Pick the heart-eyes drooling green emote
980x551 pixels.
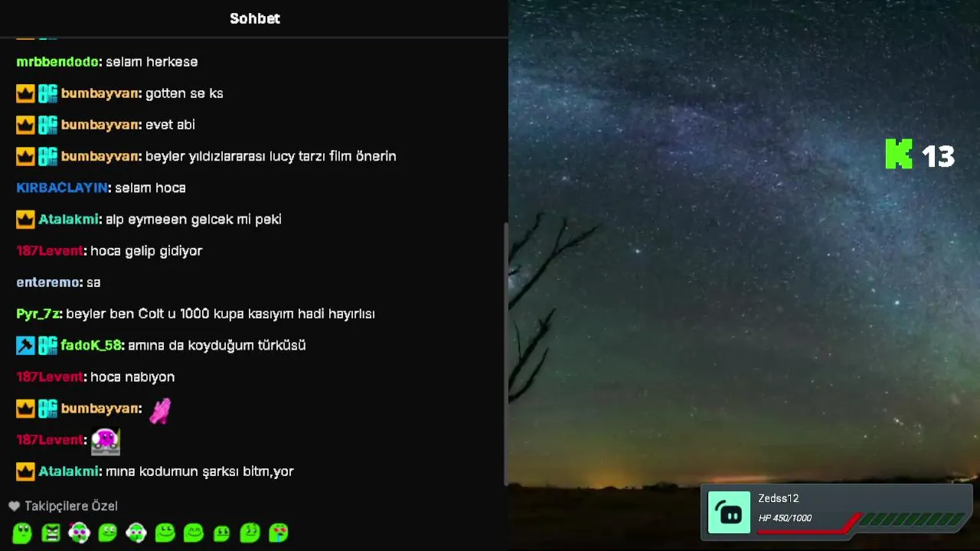279,533
